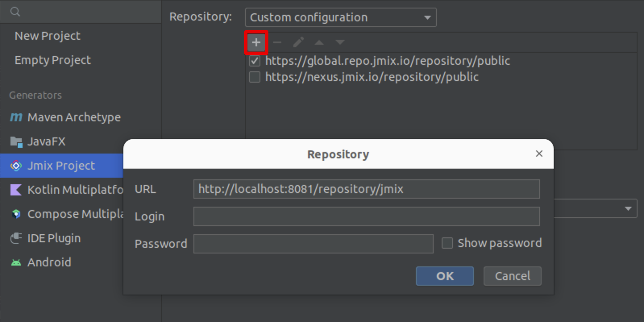Click the search magnifier icon
The height and width of the screenshot is (322, 644).
[15, 12]
